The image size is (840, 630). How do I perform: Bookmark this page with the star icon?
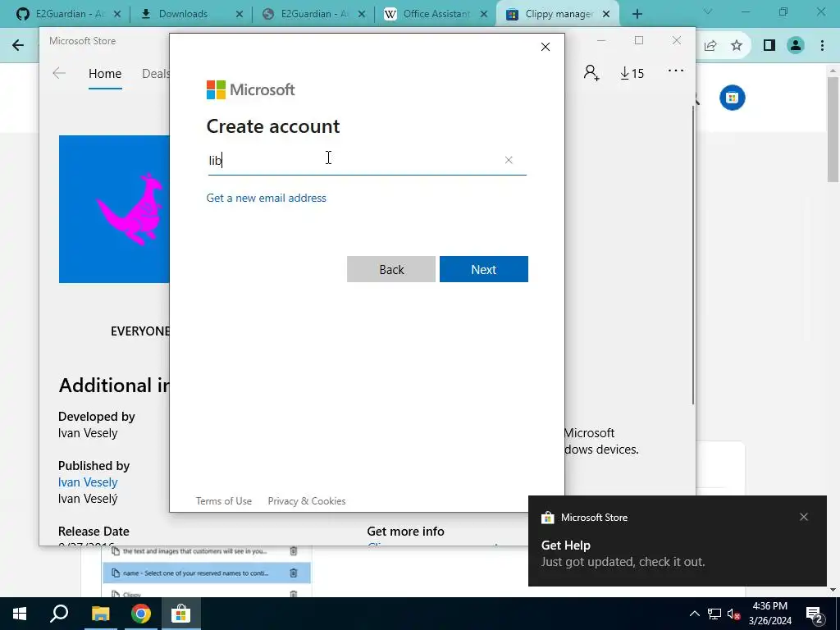pos(737,46)
